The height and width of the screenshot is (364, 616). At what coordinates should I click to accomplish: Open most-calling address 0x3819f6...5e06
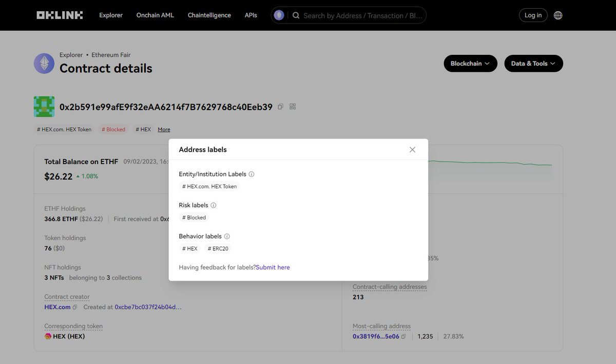coord(376,336)
